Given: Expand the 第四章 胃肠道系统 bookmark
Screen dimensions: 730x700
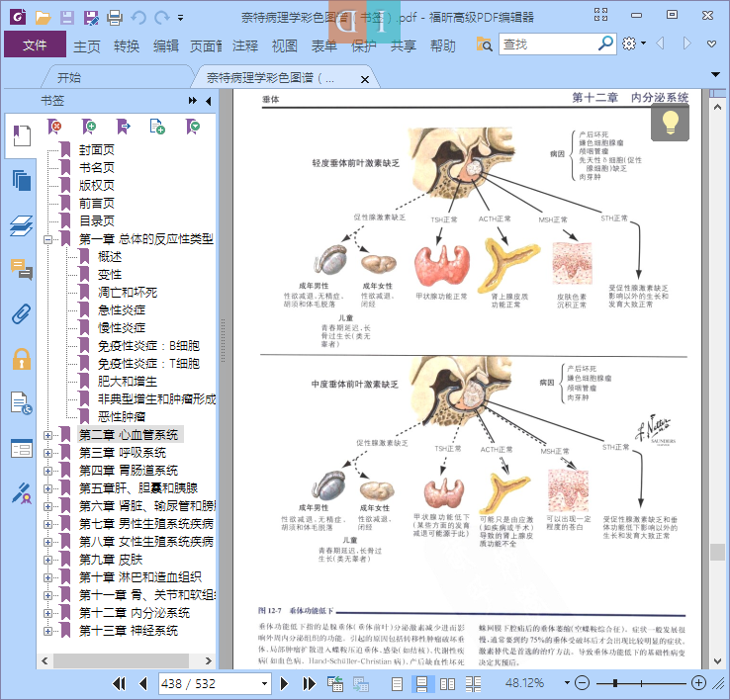Looking at the screenshot, I should [x=47, y=471].
